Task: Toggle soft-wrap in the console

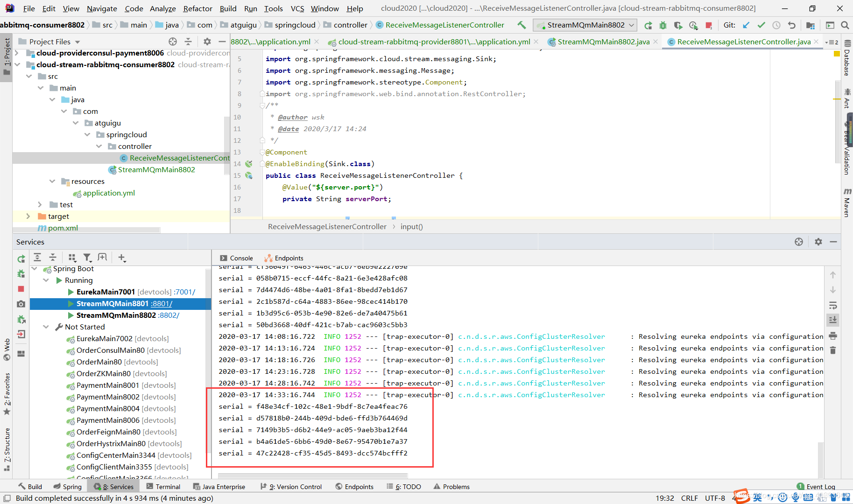Action: [x=833, y=306]
